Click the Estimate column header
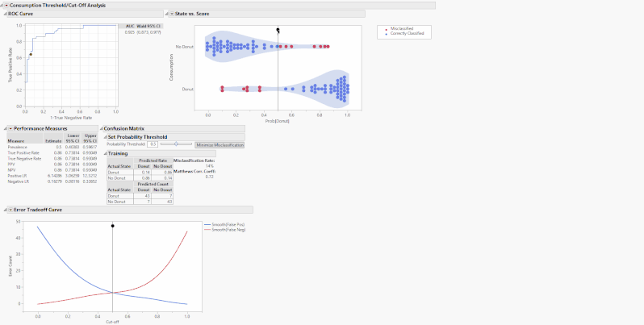This screenshot has height=325, width=644. click(53, 139)
